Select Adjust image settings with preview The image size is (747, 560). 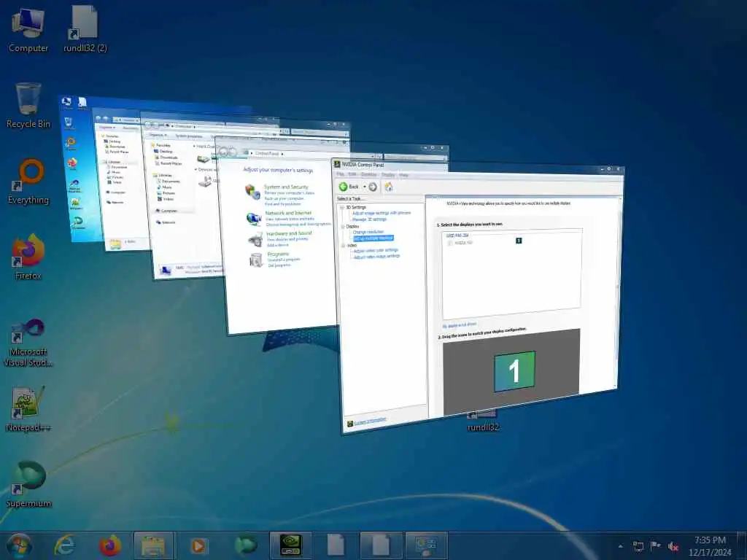[x=381, y=214]
